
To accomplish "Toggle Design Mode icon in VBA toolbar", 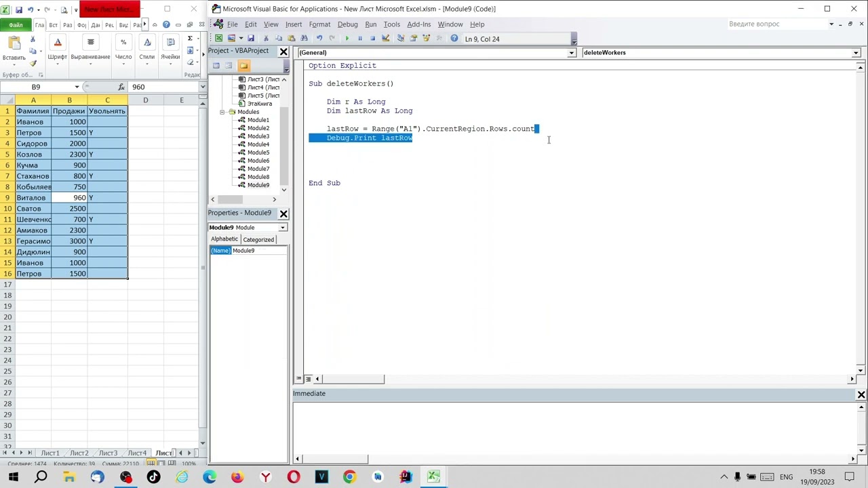I will [x=385, y=39].
